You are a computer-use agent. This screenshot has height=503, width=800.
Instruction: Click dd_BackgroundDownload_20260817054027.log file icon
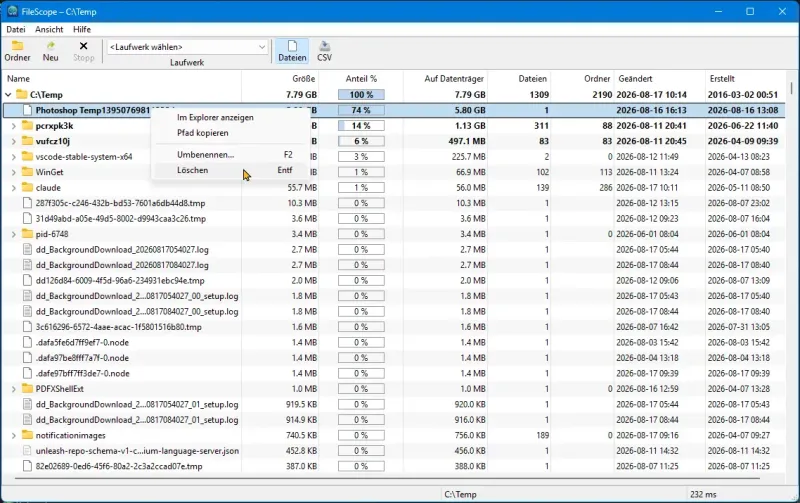pos(27,249)
